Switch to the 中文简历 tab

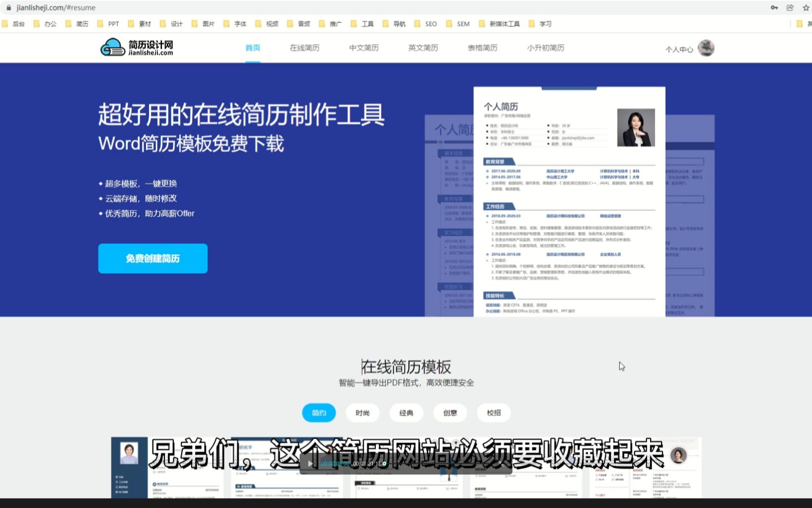pyautogui.click(x=363, y=48)
